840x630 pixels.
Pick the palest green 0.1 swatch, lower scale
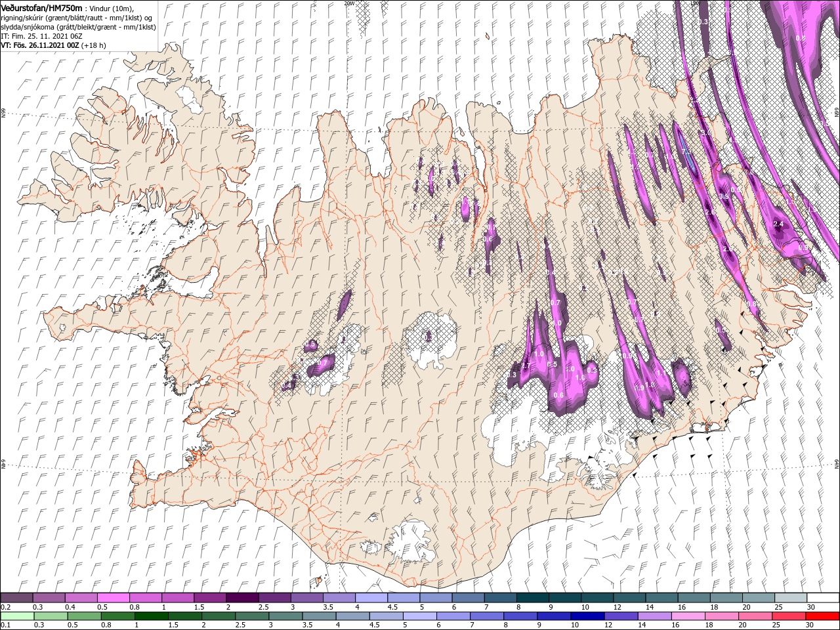(x=16, y=616)
